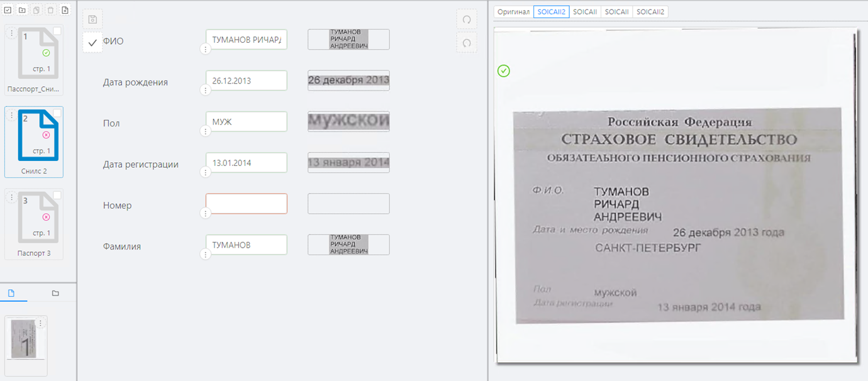
Task: Click the lower rotate button on the form panel
Action: tap(466, 43)
